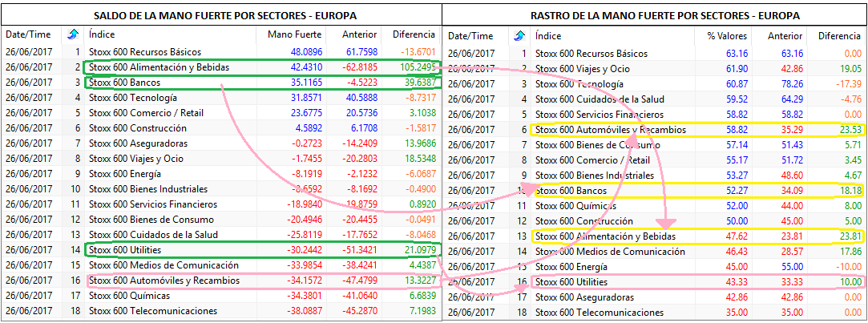Sort left table by Diferencia column
Viewport: 868px width, 323px height.
[414, 34]
